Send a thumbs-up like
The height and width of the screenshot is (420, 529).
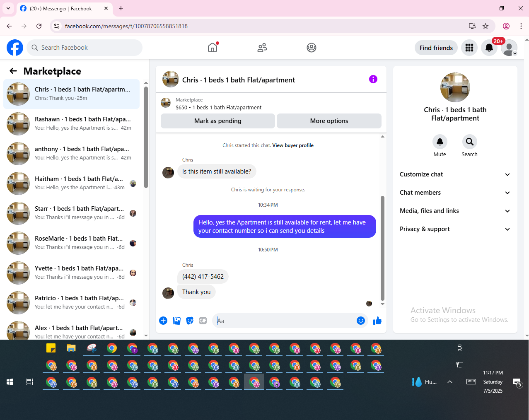tap(377, 321)
